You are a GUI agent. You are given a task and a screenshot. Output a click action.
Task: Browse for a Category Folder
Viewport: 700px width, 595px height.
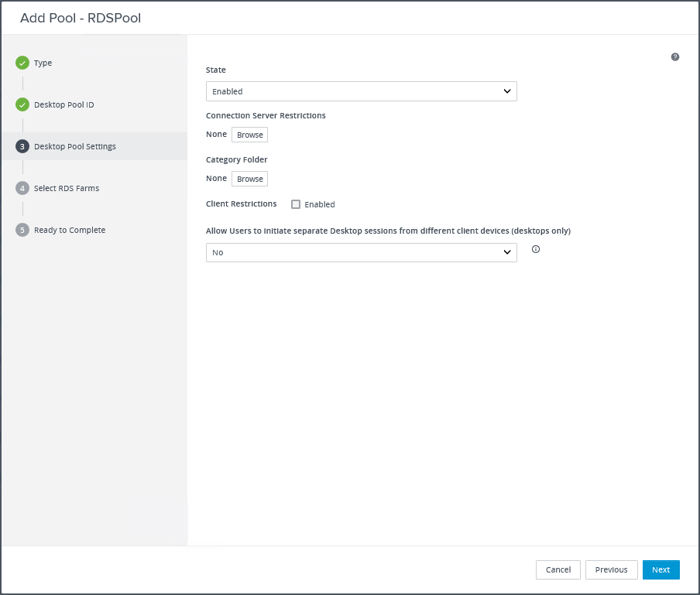click(249, 179)
